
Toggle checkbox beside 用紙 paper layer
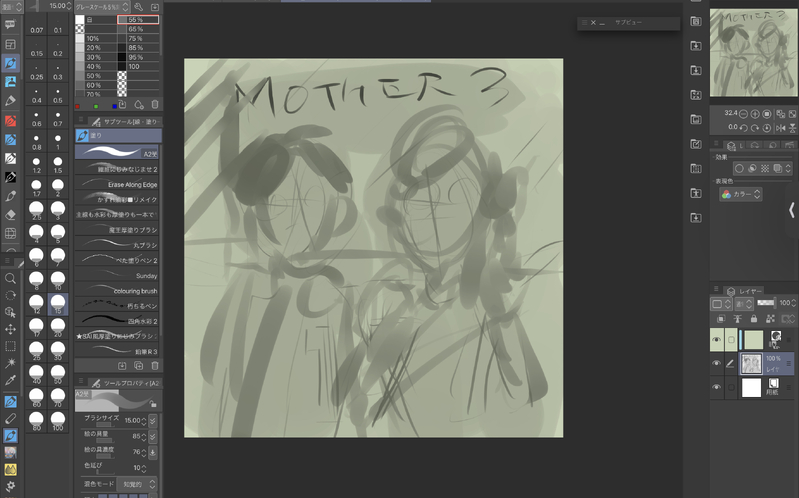(731, 387)
